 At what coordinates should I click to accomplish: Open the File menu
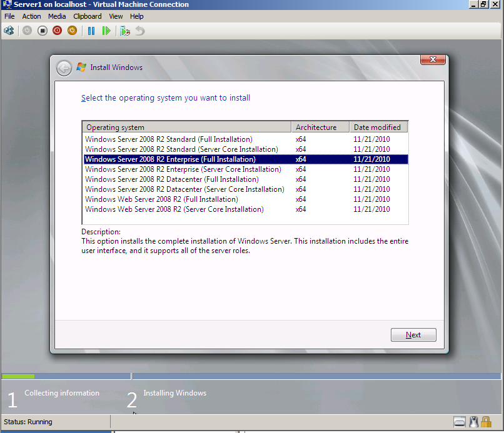point(9,16)
